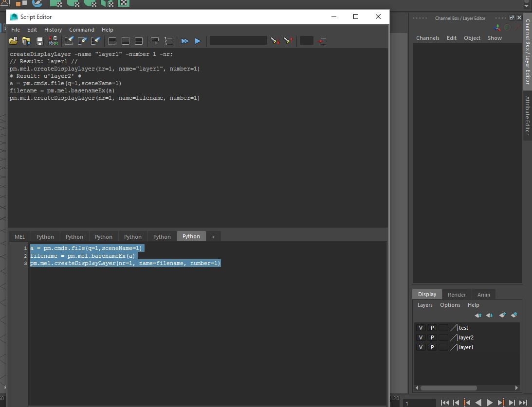Toggle playback P for layer1
Screen dimensions: 532x407
(x=432, y=347)
